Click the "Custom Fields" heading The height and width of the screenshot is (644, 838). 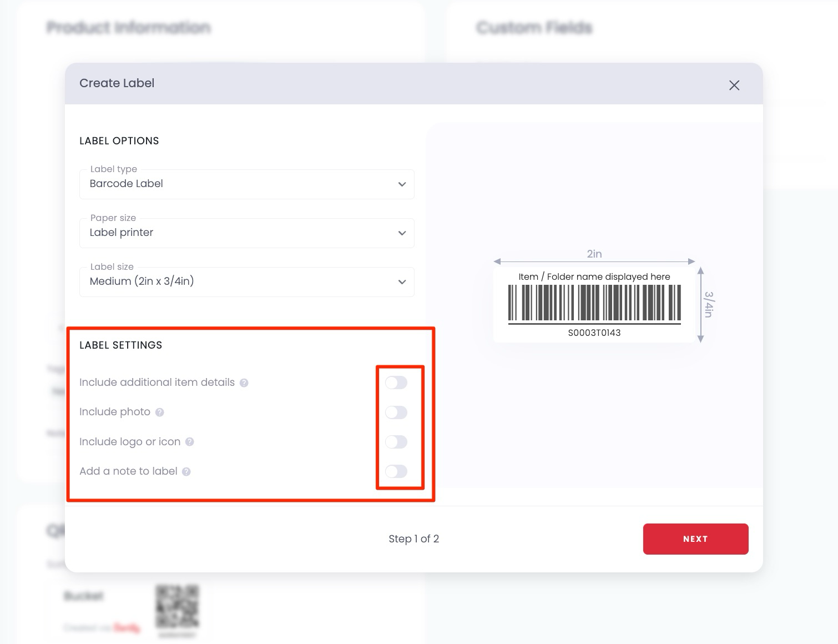533,27
